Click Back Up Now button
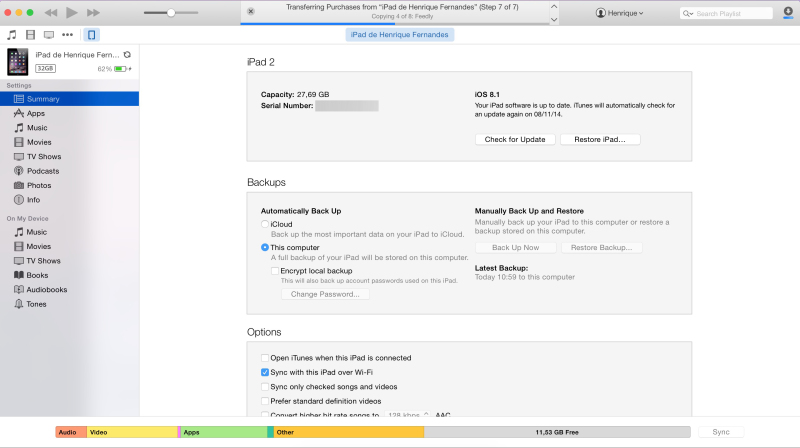This screenshot has height=448, width=800. pyautogui.click(x=515, y=247)
